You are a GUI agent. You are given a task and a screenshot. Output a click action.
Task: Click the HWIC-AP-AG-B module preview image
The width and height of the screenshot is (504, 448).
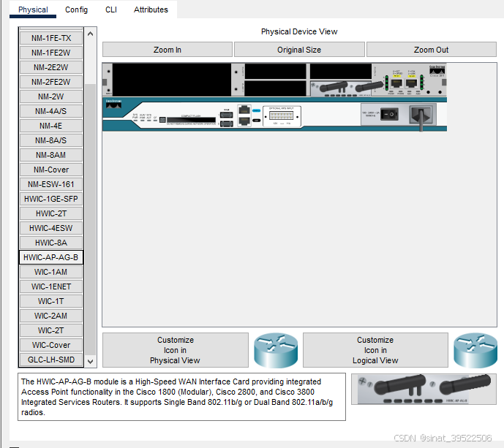(x=424, y=389)
